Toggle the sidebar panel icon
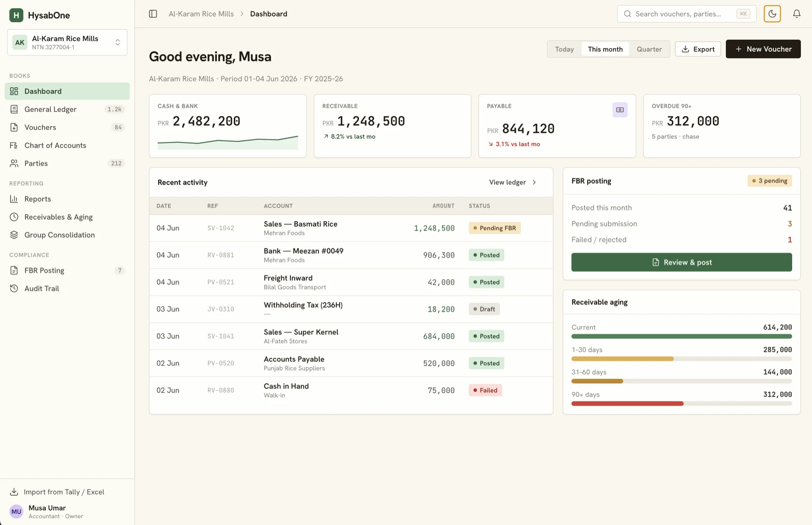Screen dimensions: 812x525 point(153,14)
